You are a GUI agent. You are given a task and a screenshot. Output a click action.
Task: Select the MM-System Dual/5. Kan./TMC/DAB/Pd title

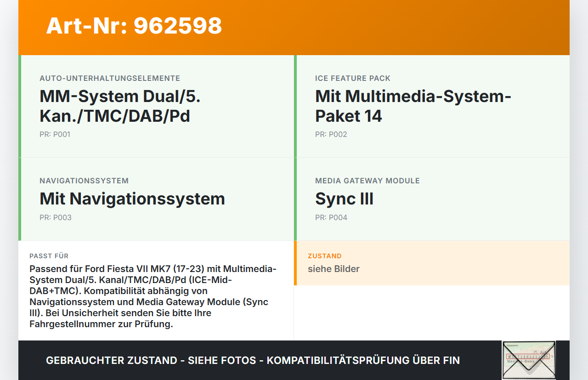click(120, 106)
